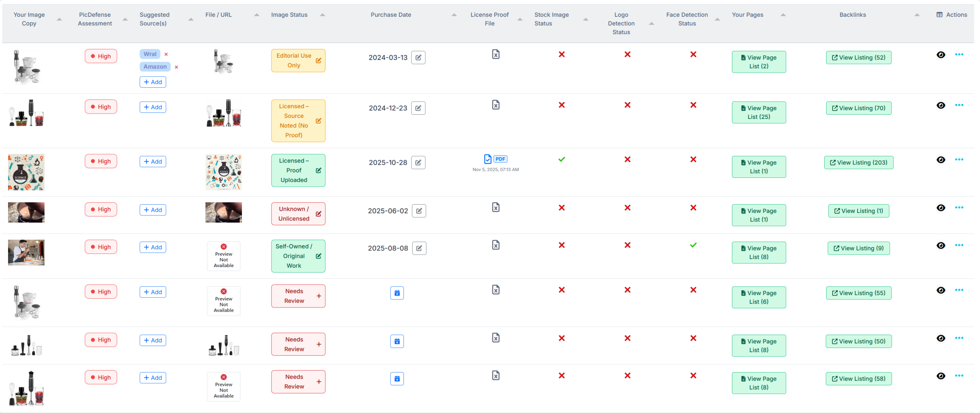Click the missing license proof file icon on second row
The image size is (980, 413).
496,105
